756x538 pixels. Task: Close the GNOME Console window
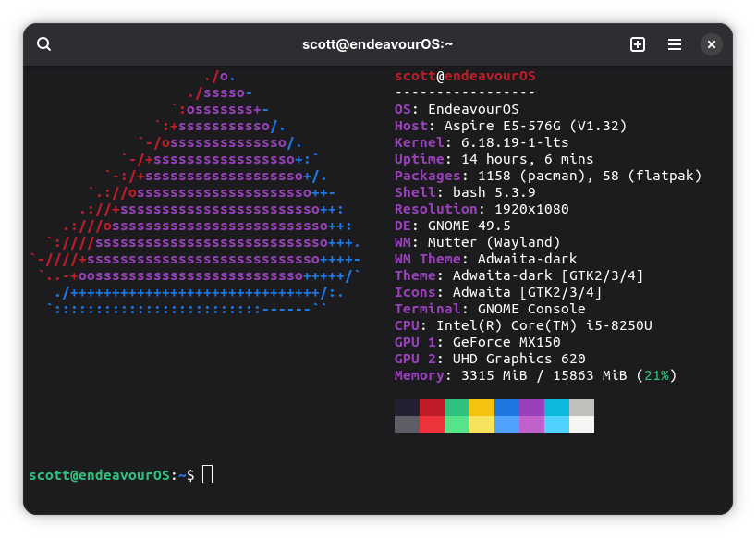pyautogui.click(x=711, y=44)
